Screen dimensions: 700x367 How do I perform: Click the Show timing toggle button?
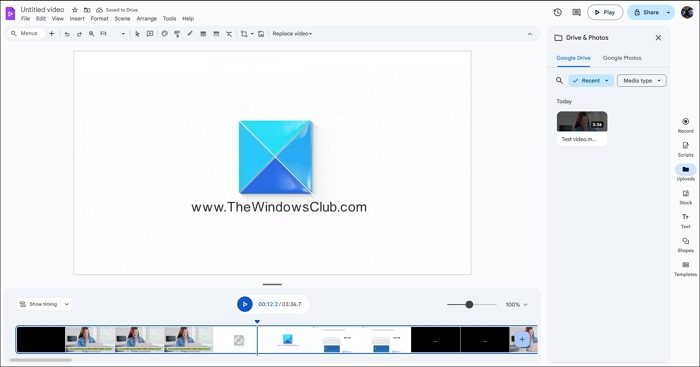(x=39, y=304)
